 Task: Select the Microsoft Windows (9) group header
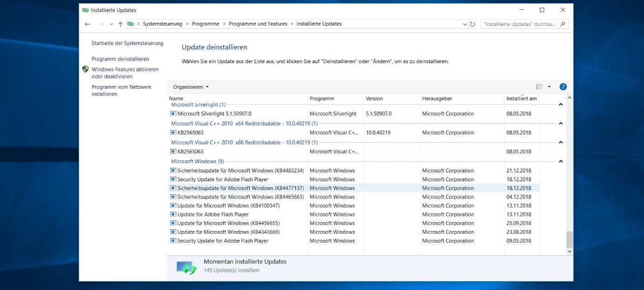197,161
